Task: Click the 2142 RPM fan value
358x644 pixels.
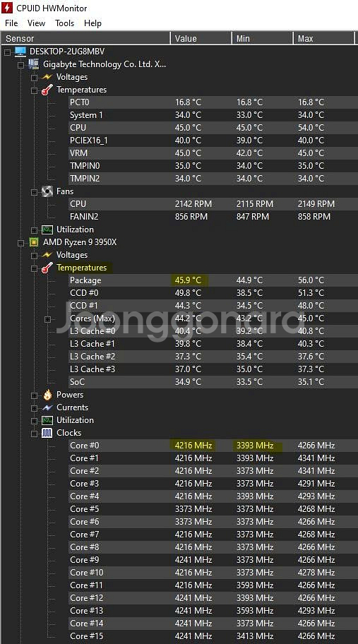Action: [193, 203]
